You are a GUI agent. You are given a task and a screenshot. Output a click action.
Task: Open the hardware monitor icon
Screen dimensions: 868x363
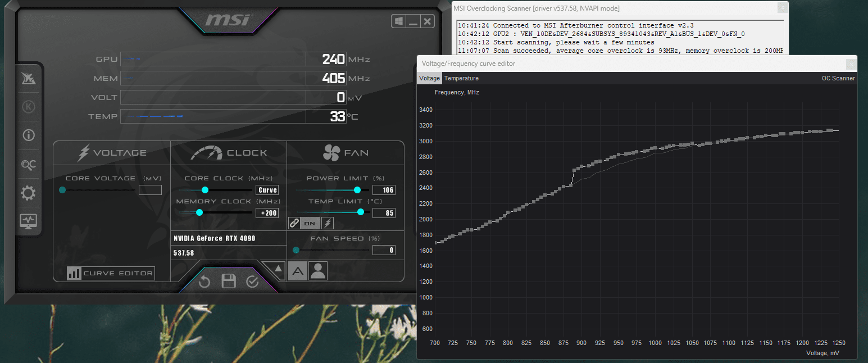(28, 221)
